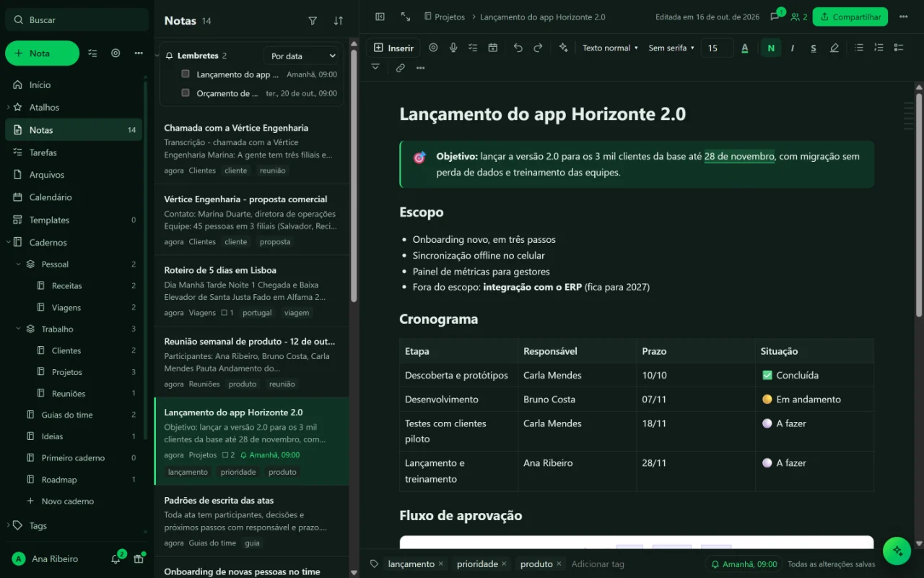Collapse the Trabalho notebook stack

19,329
